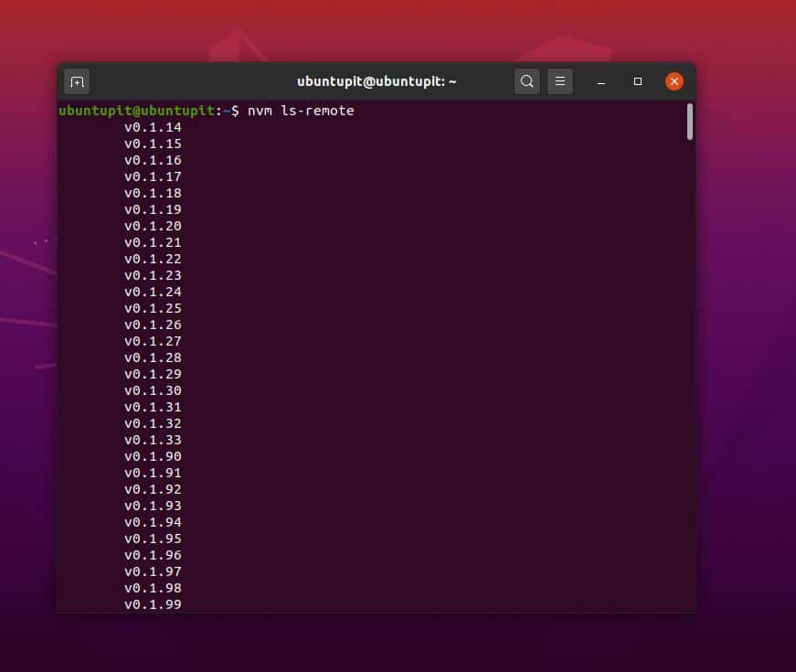796x672 pixels.
Task: Select version v0.1.22 line
Action: tap(153, 259)
